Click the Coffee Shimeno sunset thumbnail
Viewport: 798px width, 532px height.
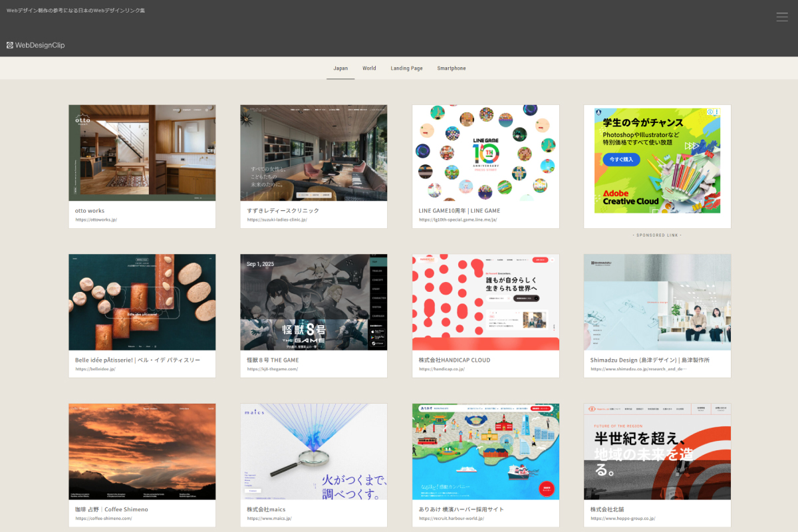point(142,451)
